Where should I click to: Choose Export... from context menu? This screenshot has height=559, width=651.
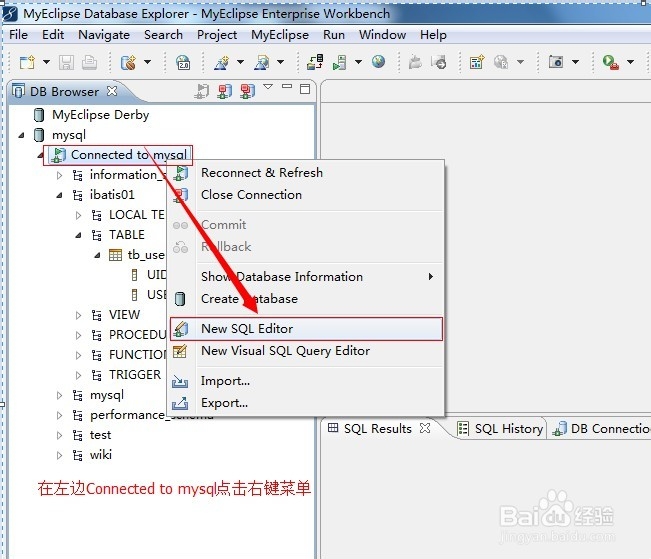(x=306, y=403)
